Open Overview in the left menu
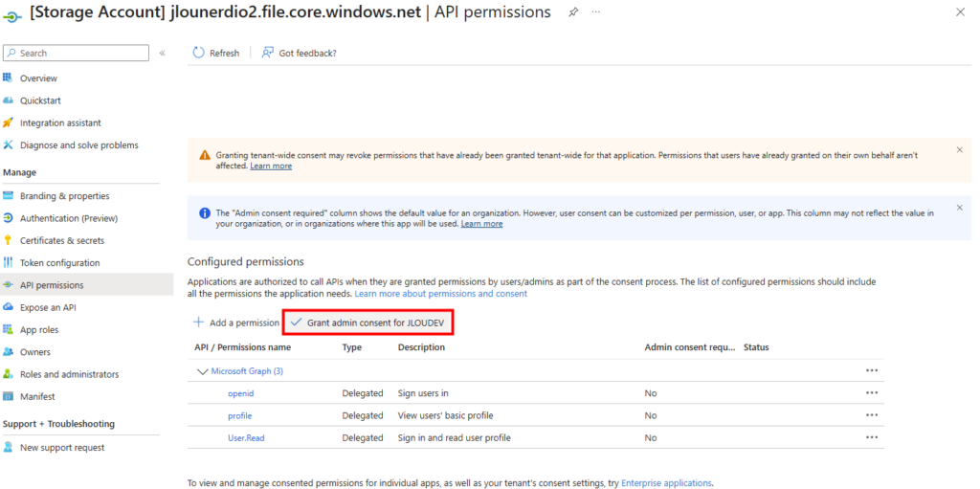 click(38, 78)
